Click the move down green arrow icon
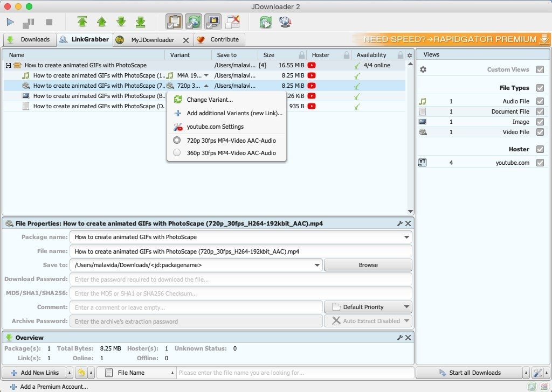 pos(121,22)
